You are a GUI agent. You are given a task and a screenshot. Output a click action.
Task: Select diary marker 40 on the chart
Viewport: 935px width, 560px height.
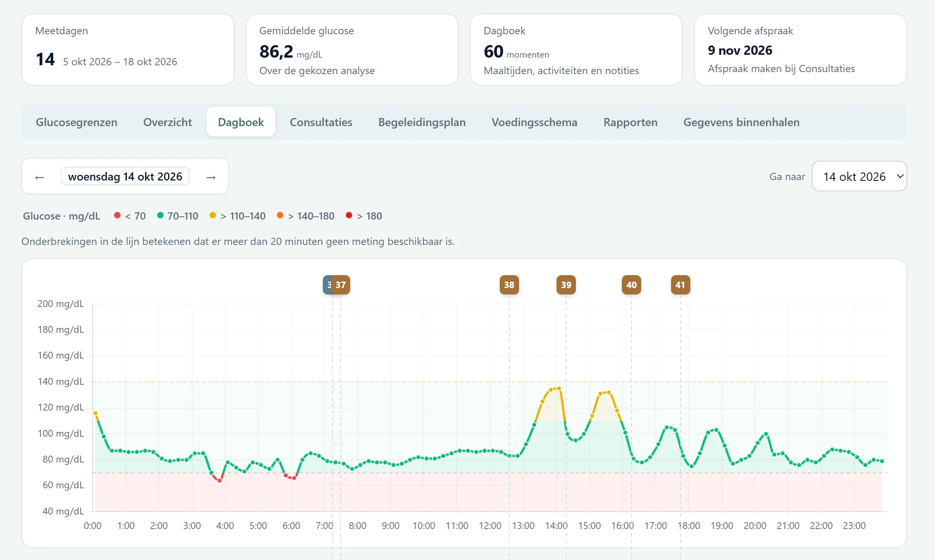(632, 285)
